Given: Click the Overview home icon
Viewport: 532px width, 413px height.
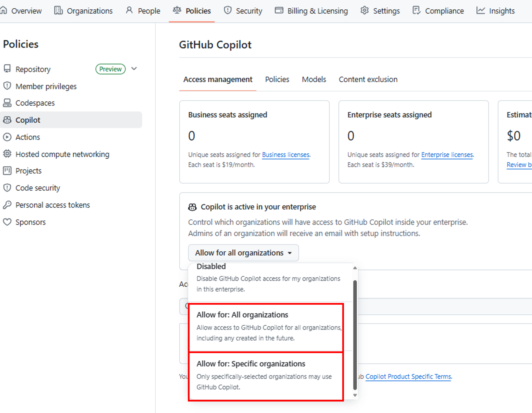Looking at the screenshot, I should pos(3,10).
